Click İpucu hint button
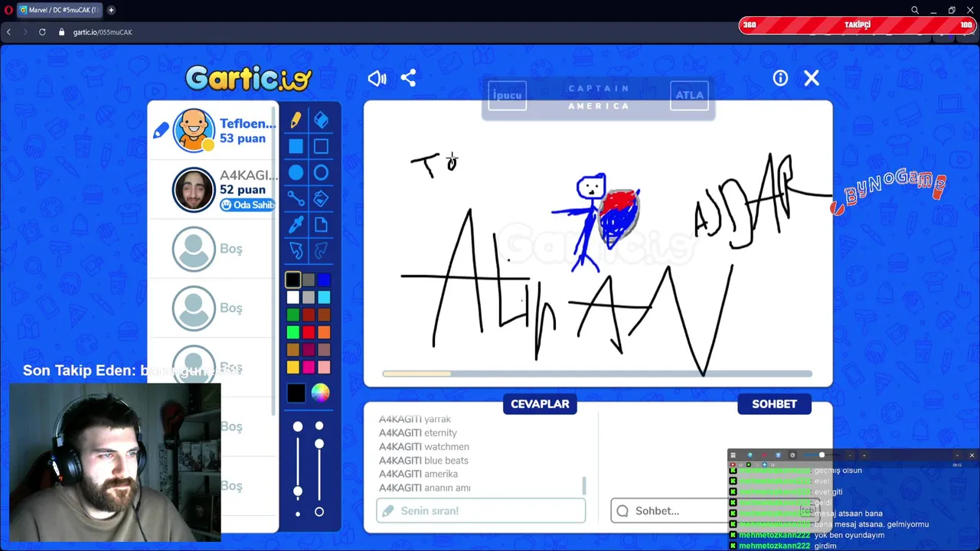The height and width of the screenshot is (551, 980). (507, 96)
